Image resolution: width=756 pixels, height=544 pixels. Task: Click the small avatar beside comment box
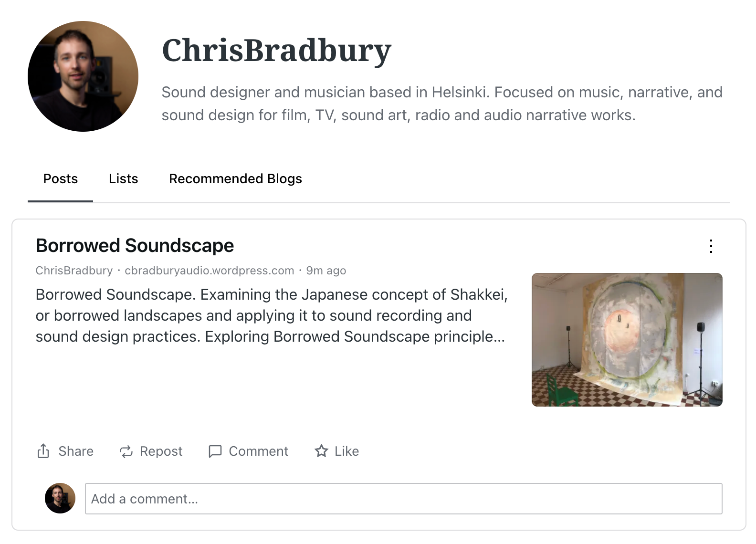(60, 498)
